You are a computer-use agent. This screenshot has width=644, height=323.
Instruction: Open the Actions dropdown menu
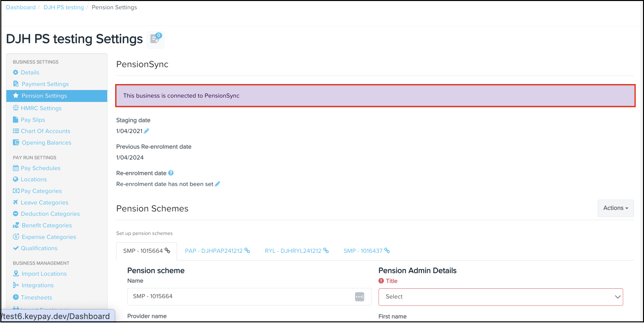pyautogui.click(x=615, y=208)
